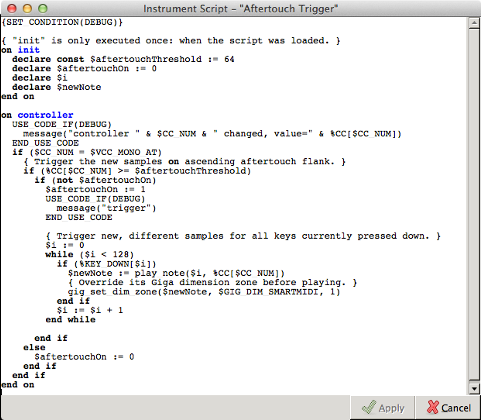This screenshot has width=481, height=420.
Task: Click the Cancel button
Action: [447, 408]
